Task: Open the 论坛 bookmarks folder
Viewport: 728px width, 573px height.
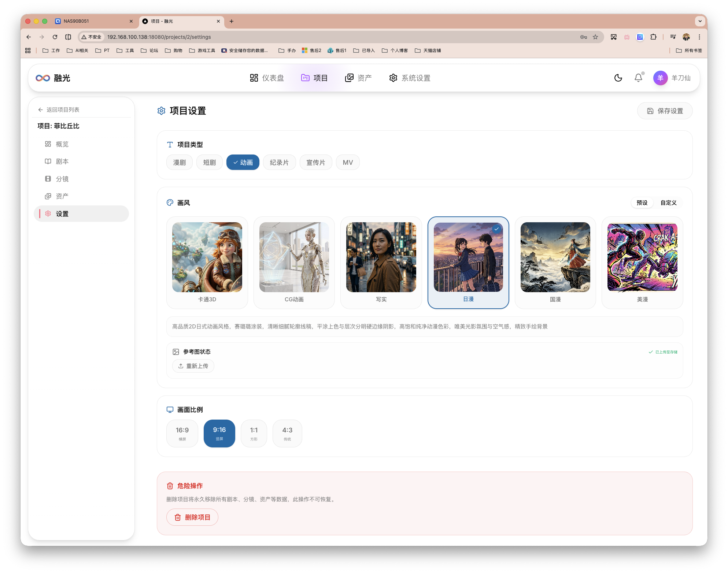Action: click(149, 51)
